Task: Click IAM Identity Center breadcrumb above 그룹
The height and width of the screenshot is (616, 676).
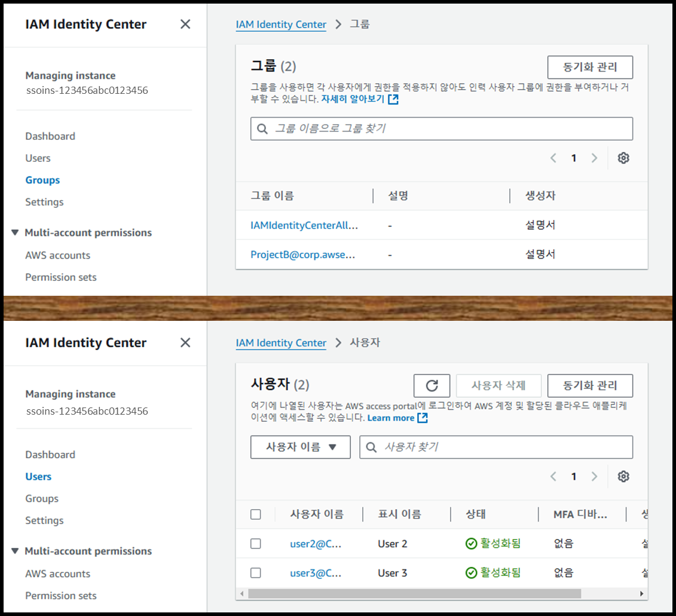Action: click(x=281, y=24)
